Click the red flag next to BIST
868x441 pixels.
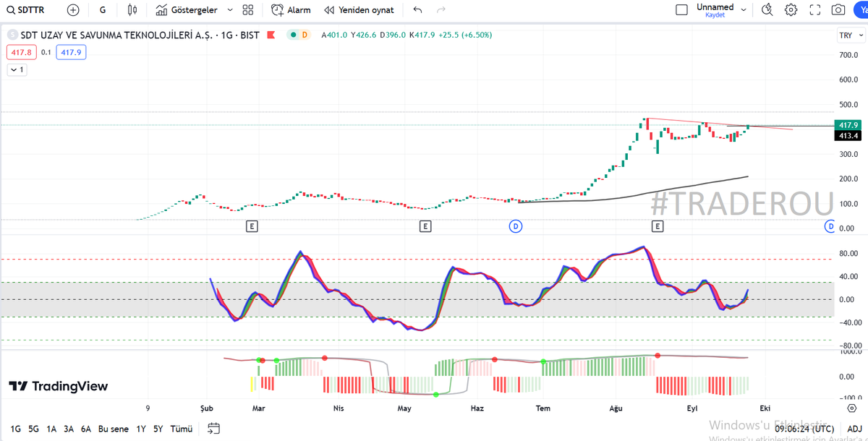coord(272,35)
